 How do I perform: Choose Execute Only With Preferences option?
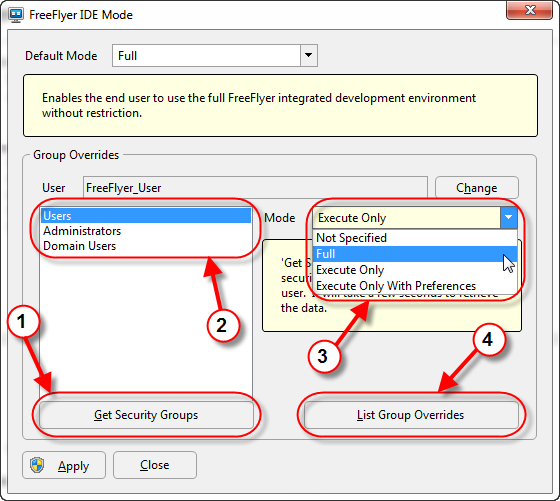[415, 286]
